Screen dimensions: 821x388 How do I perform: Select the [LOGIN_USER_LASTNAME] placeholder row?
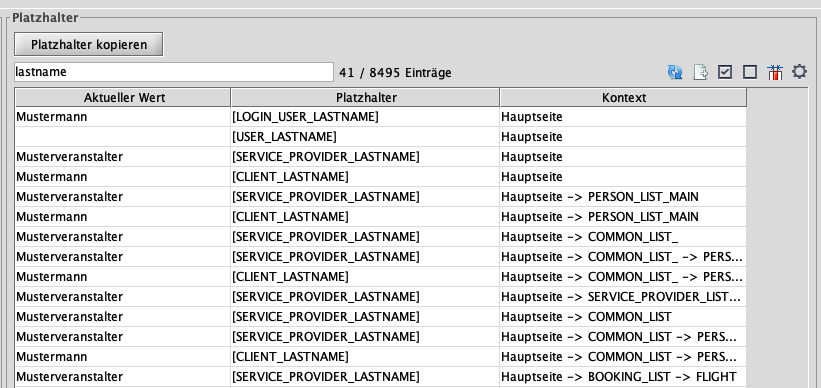coord(381,117)
